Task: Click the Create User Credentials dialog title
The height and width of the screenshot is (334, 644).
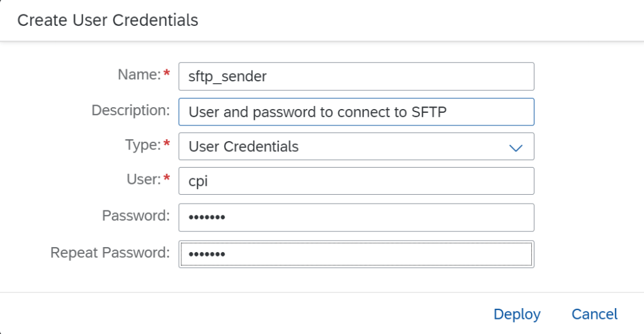Action: (x=108, y=20)
